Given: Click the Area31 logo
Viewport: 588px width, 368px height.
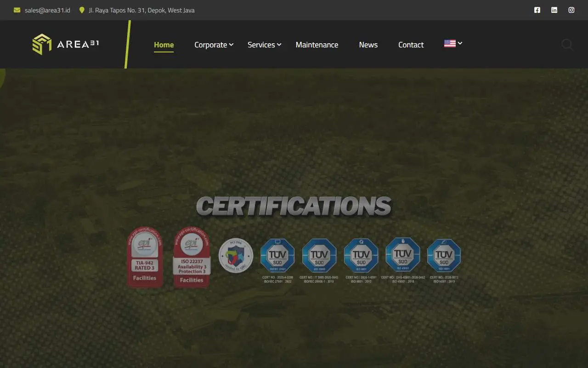Looking at the screenshot, I should tap(66, 44).
